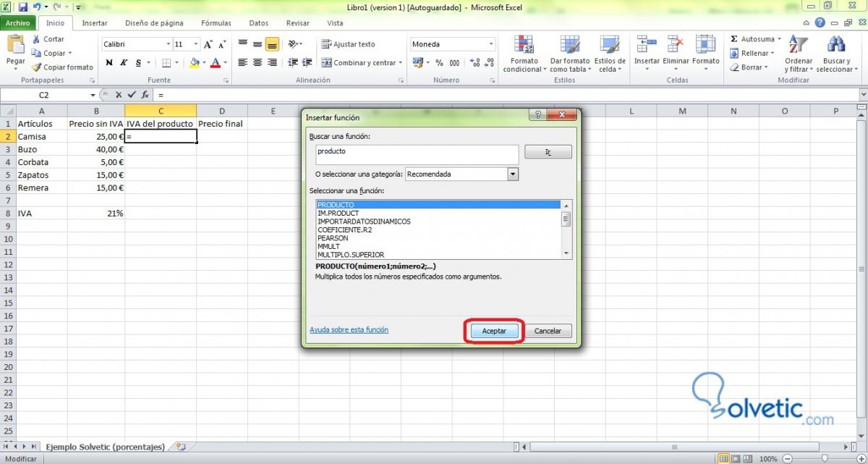The image size is (868, 464).
Task: Open Borrar clear menu
Action: (749, 67)
